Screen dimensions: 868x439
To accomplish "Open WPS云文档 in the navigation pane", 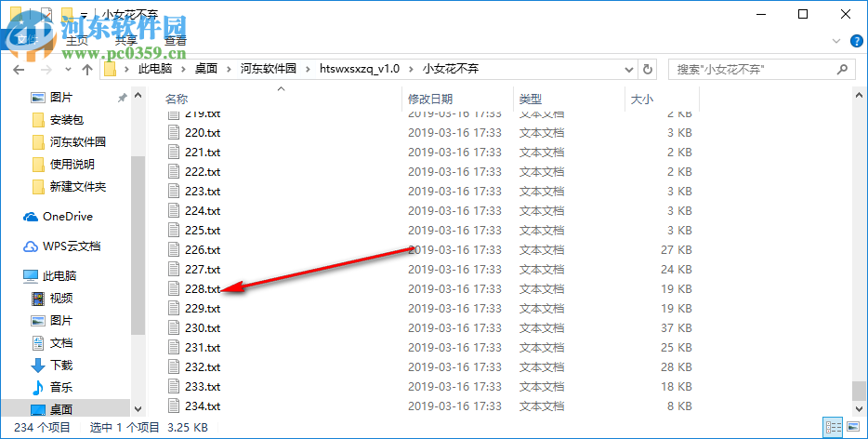I will [72, 246].
